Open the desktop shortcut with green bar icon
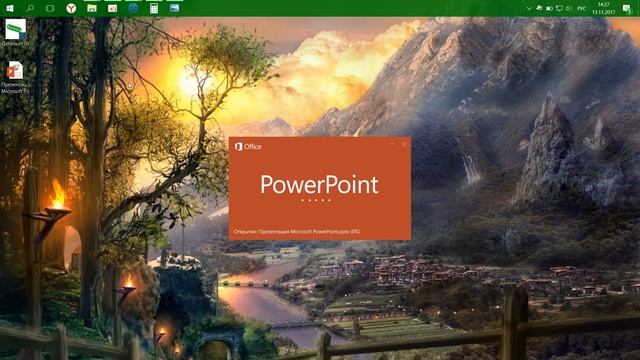640x360 pixels. (16, 32)
